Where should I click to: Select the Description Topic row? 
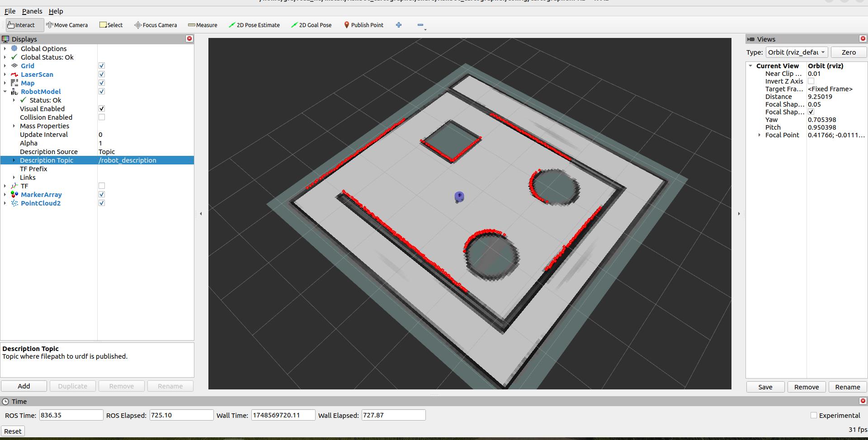point(97,160)
